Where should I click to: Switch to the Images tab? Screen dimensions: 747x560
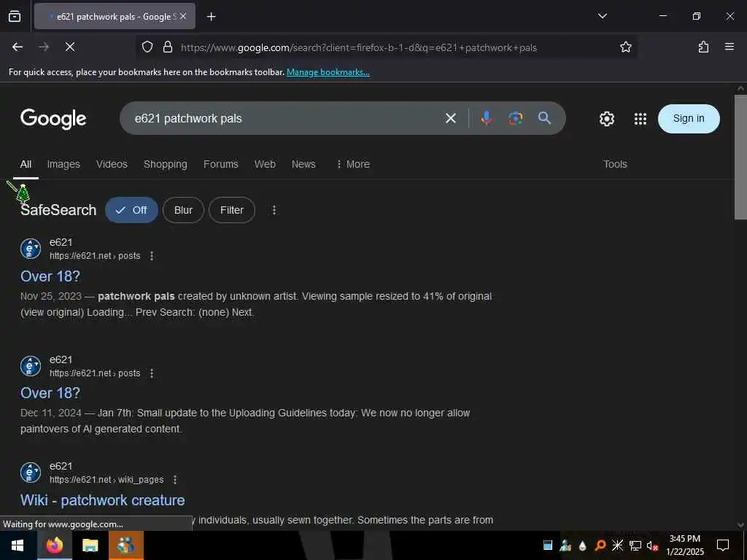point(63,164)
